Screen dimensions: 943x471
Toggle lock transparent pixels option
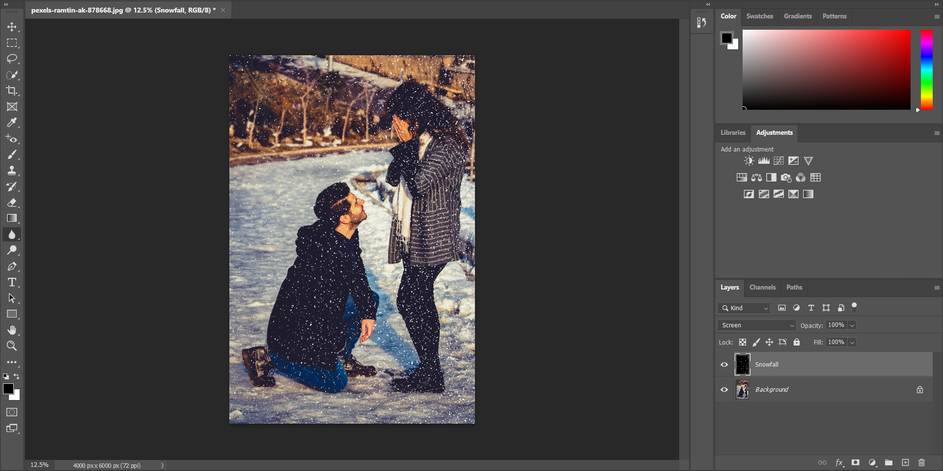pos(743,342)
